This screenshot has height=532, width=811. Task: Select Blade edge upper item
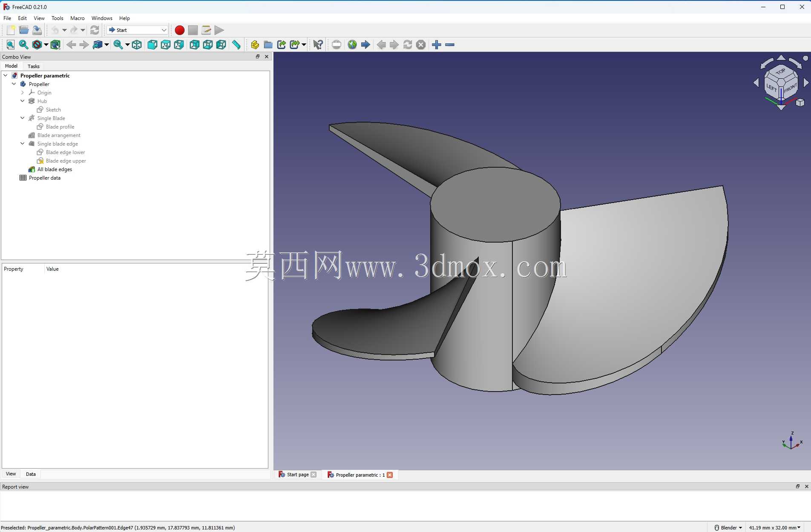click(x=66, y=161)
